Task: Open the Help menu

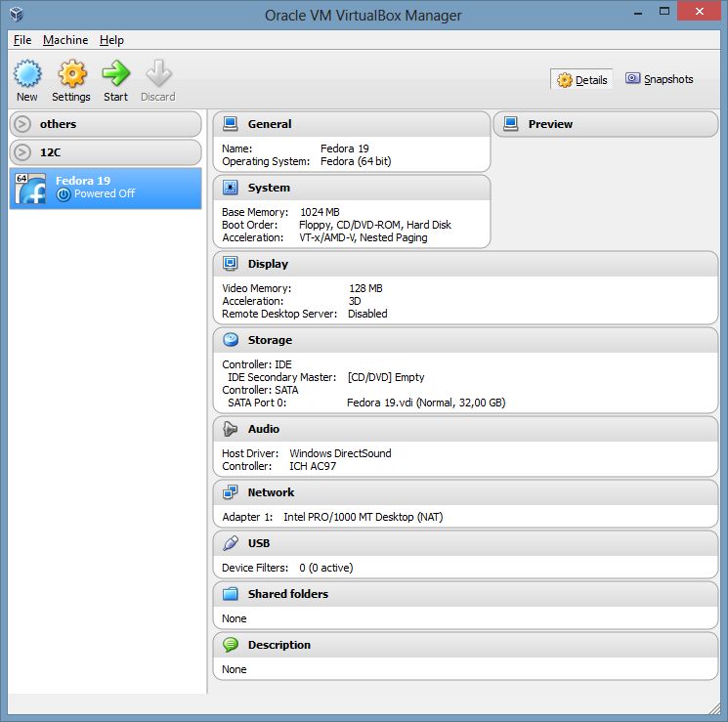Action: [111, 40]
